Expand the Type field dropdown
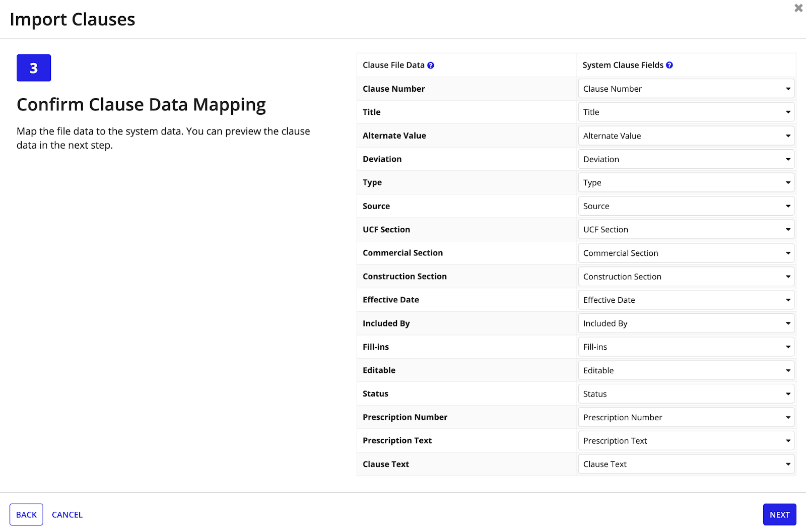The width and height of the screenshot is (806, 532). click(x=686, y=183)
